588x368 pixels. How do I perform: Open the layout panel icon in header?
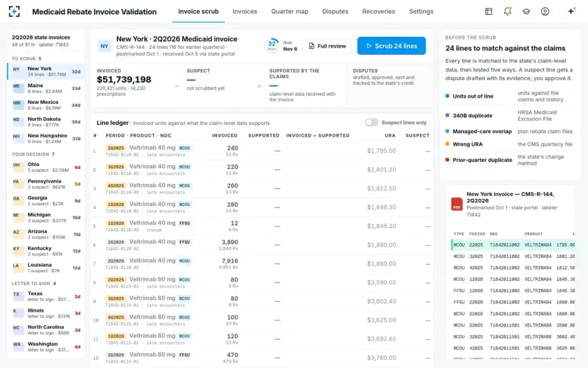click(489, 11)
